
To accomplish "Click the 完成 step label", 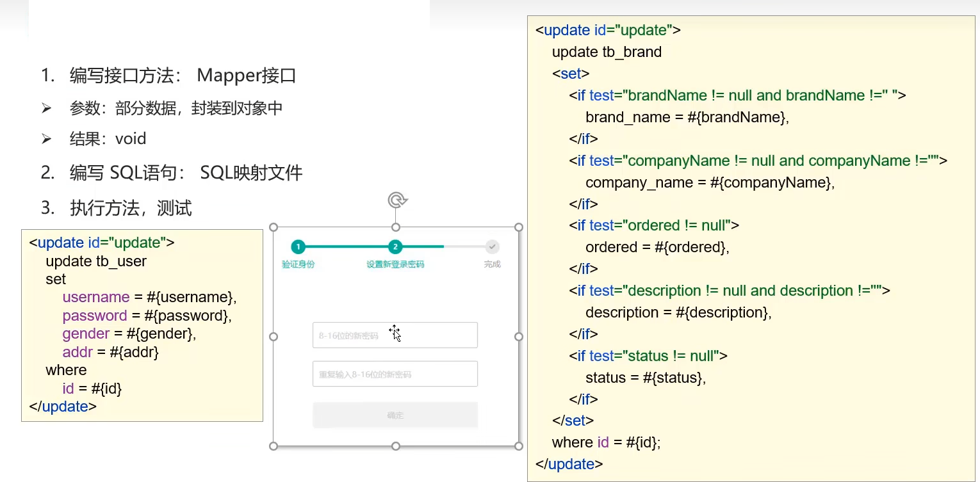I will 492,264.
